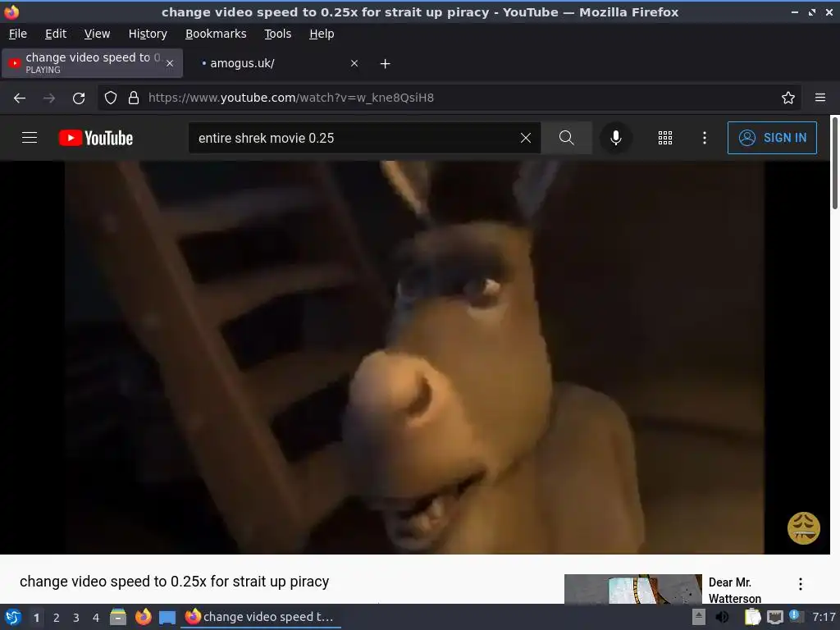The height and width of the screenshot is (630, 840).
Task: Open the tracking protection shield icon
Action: point(111,98)
